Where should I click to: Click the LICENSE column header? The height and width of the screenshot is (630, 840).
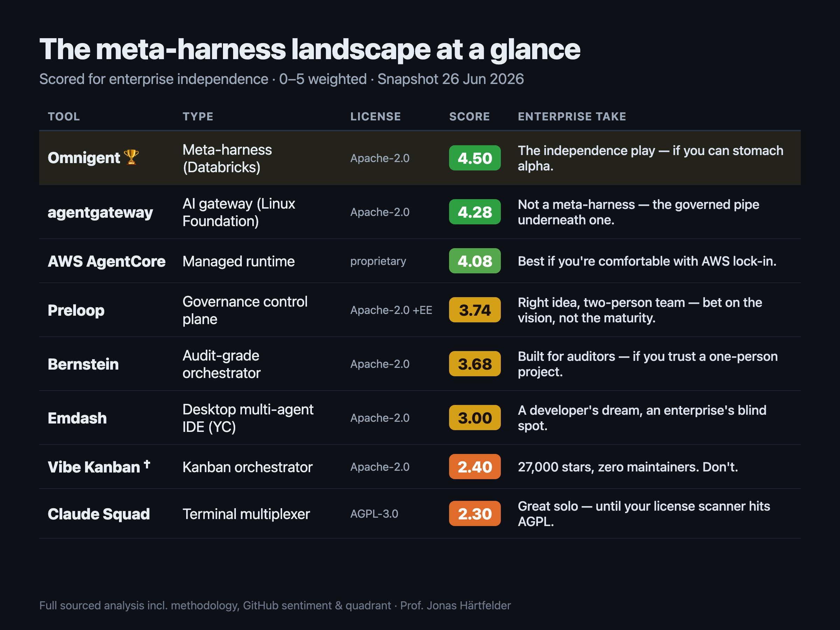(x=376, y=117)
